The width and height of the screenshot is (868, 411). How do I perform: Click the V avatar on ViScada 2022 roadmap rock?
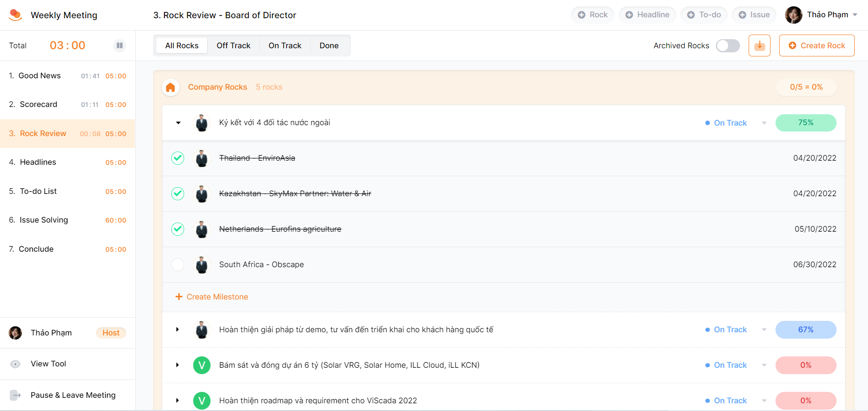pyautogui.click(x=201, y=401)
